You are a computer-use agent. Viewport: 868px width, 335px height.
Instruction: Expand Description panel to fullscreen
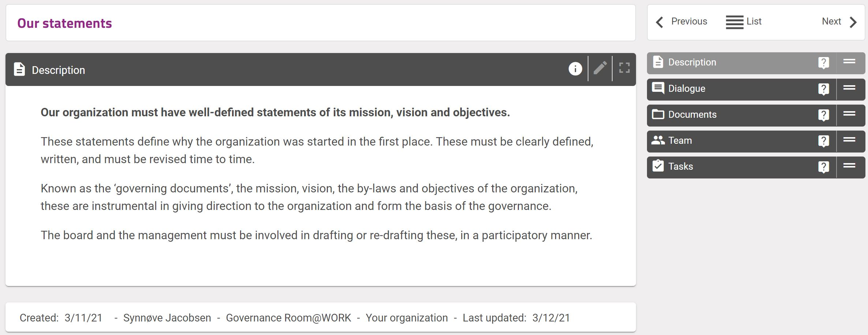pyautogui.click(x=624, y=68)
